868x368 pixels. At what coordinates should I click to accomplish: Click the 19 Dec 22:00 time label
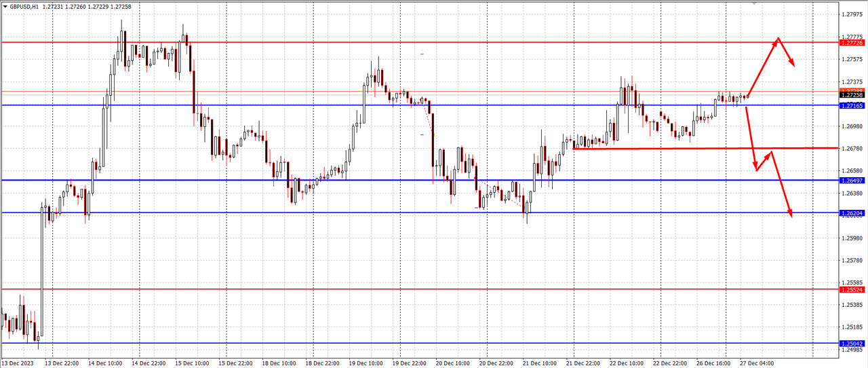click(x=409, y=363)
